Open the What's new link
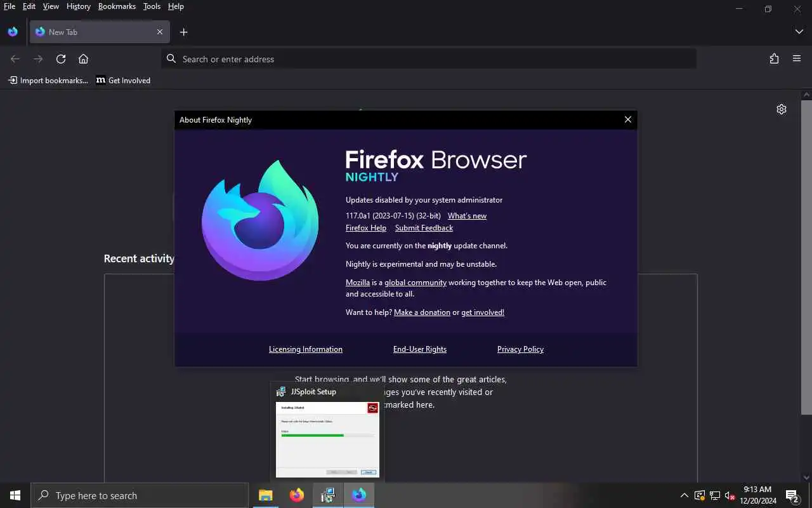Viewport: 812px width, 508px height. 467,216
